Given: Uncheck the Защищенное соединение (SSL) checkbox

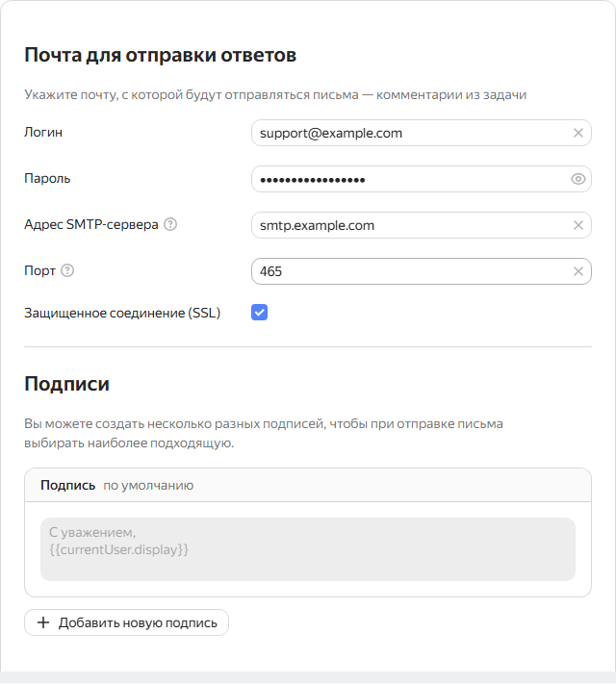Looking at the screenshot, I should pos(259,313).
